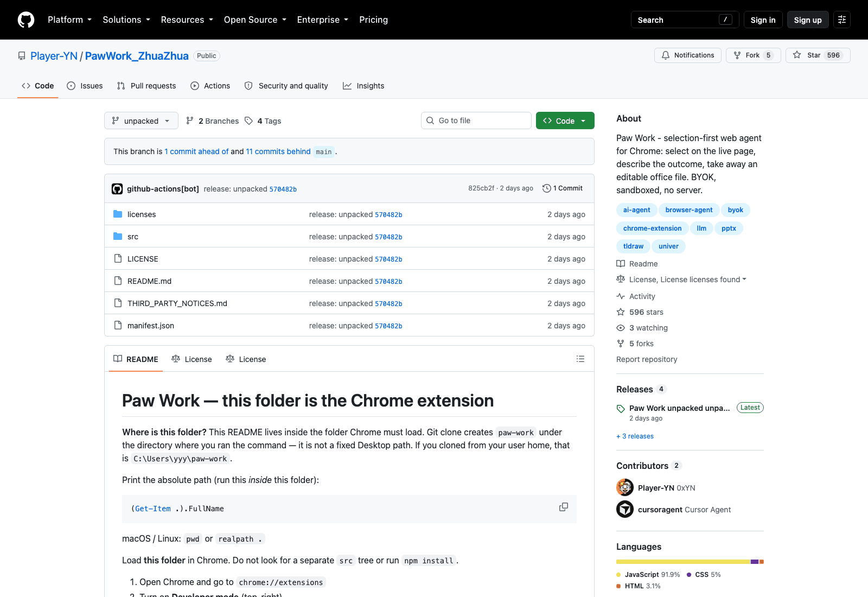The height and width of the screenshot is (597, 868).
Task: Select the first License tab
Action: tap(192, 359)
